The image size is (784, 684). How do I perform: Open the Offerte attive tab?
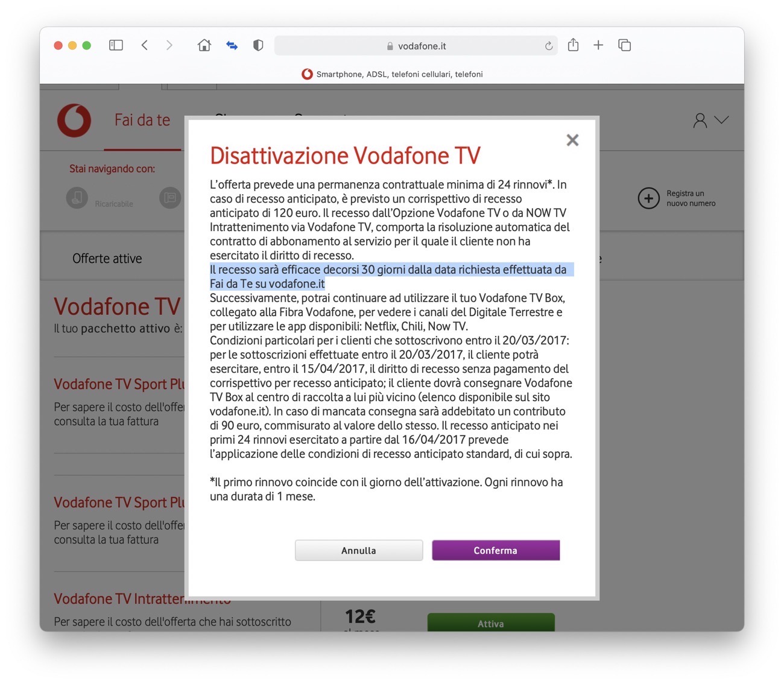click(107, 259)
